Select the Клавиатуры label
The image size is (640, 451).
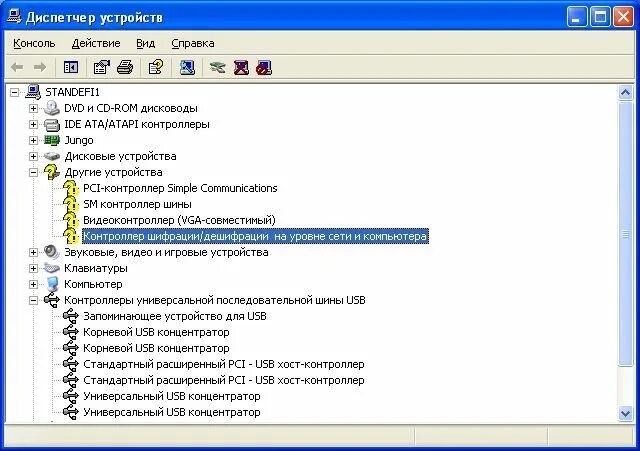[x=96, y=268]
